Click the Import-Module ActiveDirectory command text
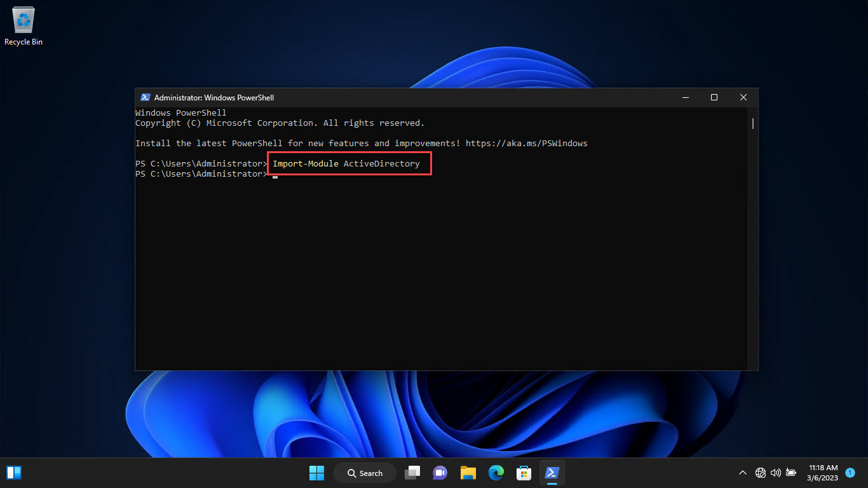 346,164
